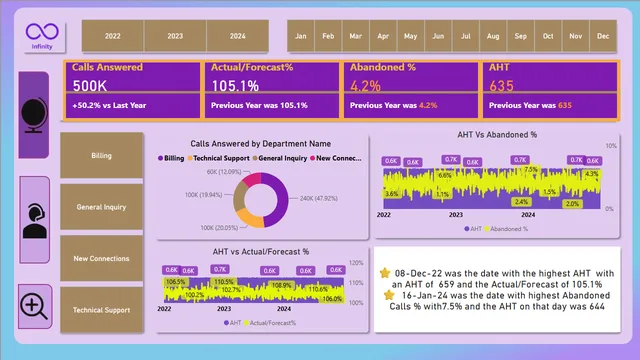The image size is (640, 360).
Task: Select the Oct month slicer
Action: 548,36
